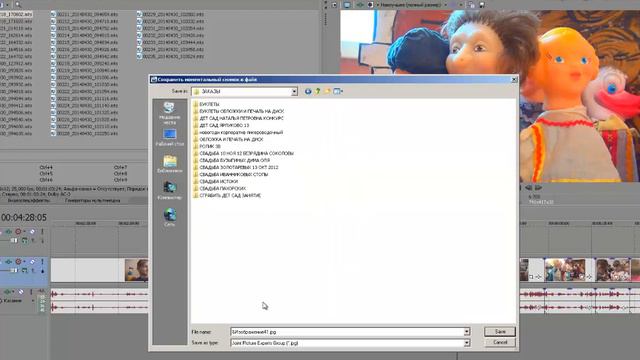Screen dimensions: 640x360
Task: Select the РОЛИК 3В folder
Action: click(x=207, y=146)
